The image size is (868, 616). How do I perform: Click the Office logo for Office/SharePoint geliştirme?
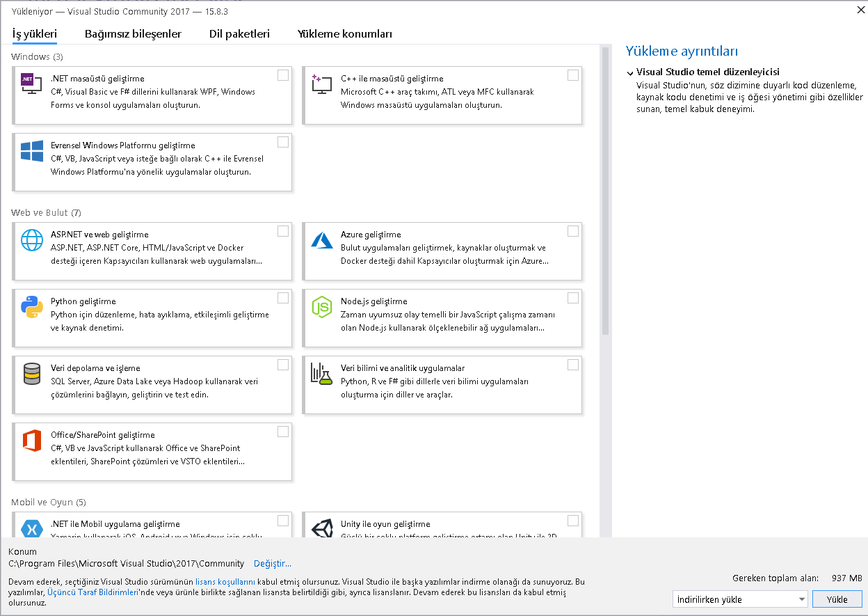click(32, 441)
